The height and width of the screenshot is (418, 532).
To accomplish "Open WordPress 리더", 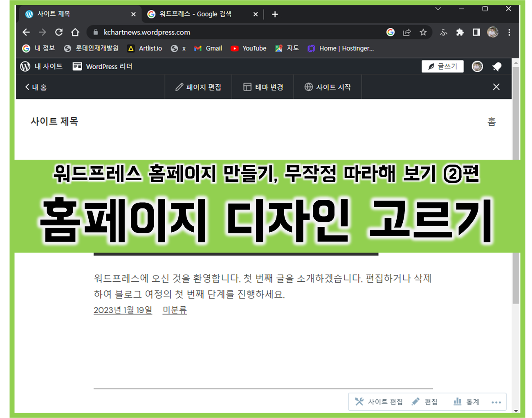I will click(103, 66).
